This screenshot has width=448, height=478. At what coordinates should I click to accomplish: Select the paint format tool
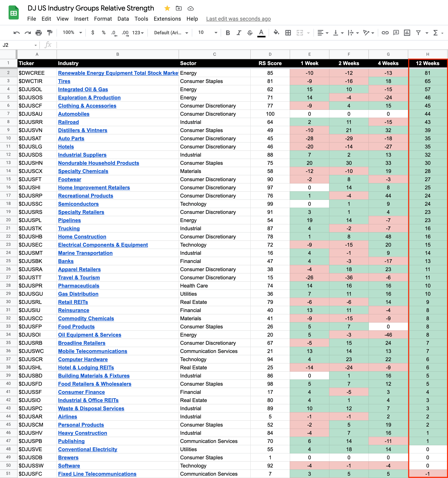click(50, 33)
